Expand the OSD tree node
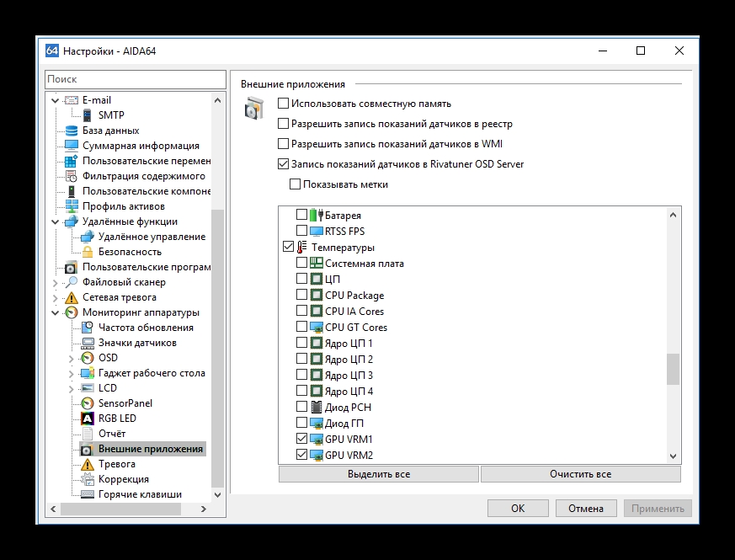 pyautogui.click(x=72, y=359)
